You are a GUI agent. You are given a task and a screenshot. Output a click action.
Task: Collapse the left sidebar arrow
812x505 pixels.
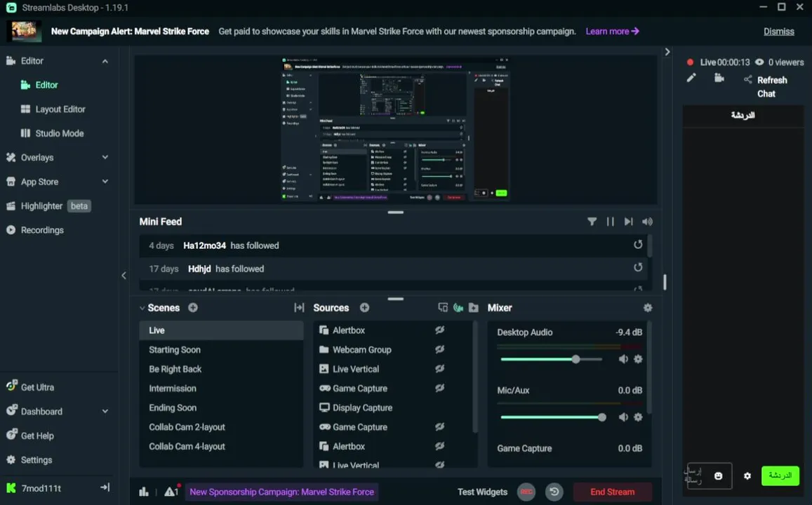pyautogui.click(x=124, y=275)
